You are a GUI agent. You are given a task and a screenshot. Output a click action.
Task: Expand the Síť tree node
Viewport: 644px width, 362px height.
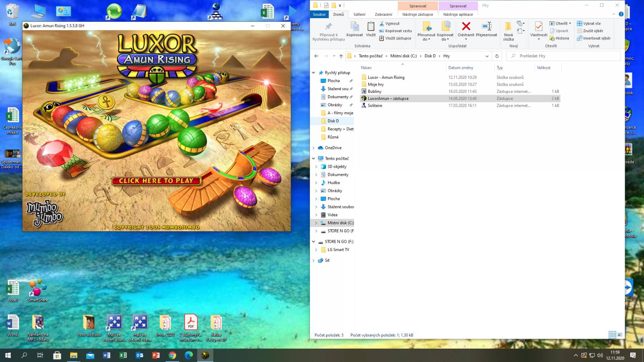coord(314,260)
